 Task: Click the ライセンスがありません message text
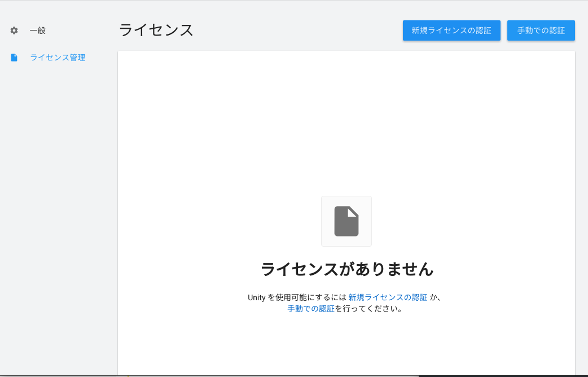pyautogui.click(x=346, y=270)
